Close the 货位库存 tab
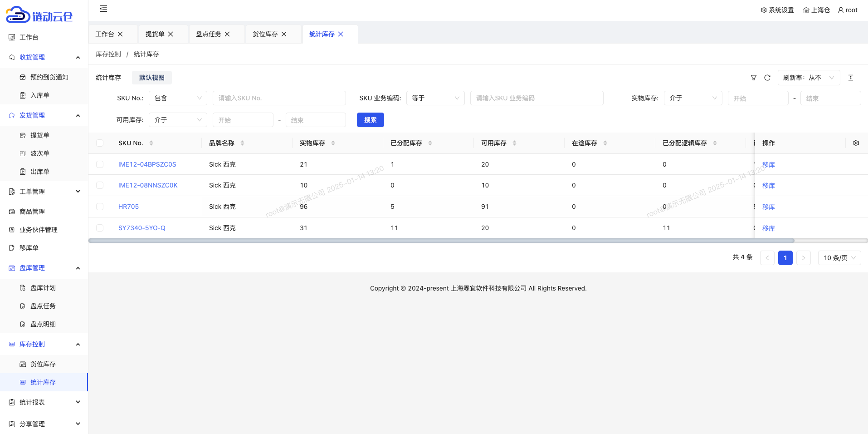 [x=284, y=34]
